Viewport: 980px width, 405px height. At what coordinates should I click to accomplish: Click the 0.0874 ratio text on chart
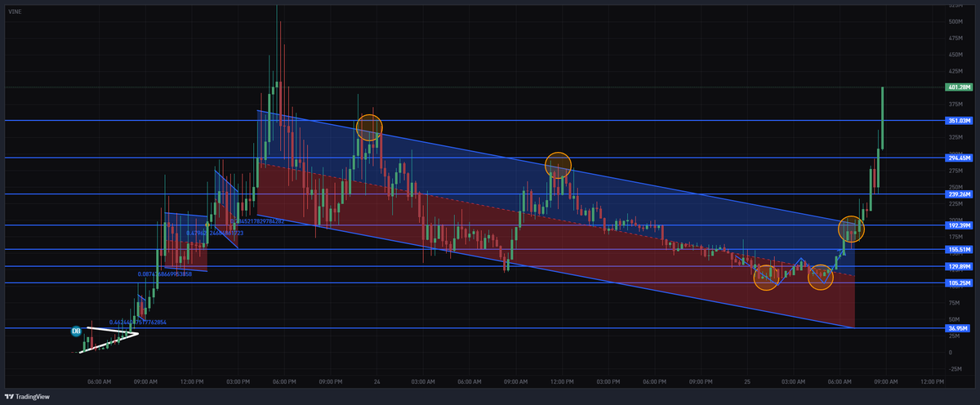[165, 274]
